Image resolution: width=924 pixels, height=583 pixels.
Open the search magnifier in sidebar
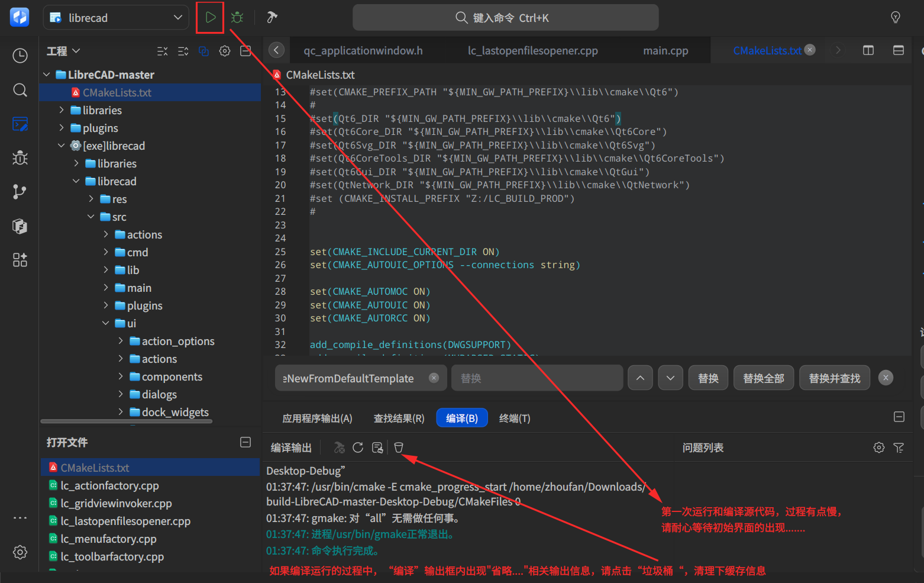20,90
